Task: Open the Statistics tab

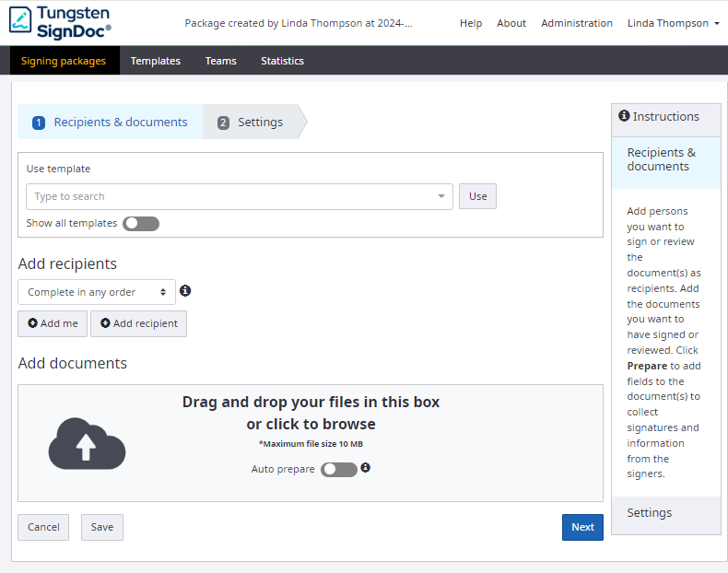Action: click(x=282, y=61)
